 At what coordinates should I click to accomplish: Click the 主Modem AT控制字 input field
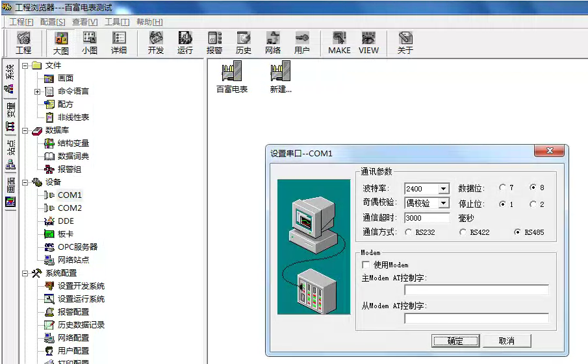476,290
